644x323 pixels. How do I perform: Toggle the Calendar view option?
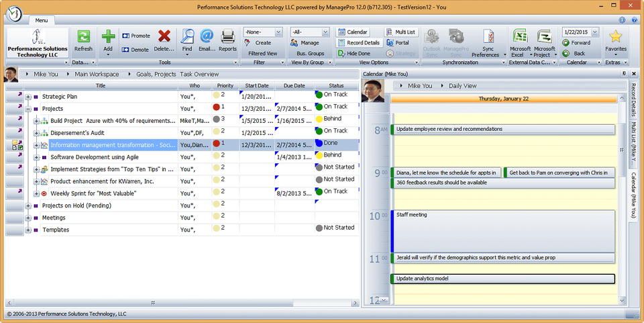352,32
